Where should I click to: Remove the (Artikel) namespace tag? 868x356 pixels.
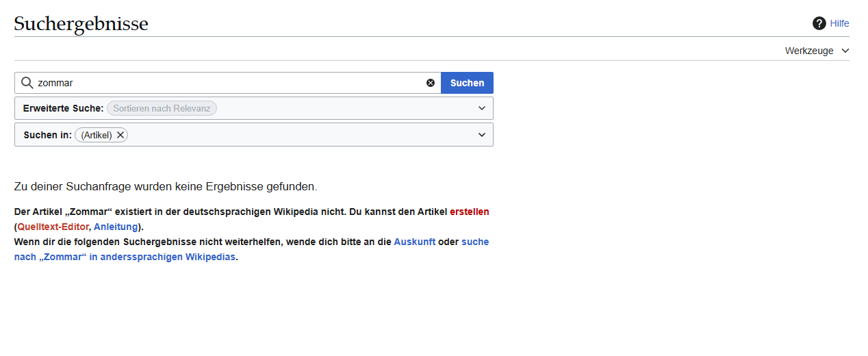pos(120,135)
